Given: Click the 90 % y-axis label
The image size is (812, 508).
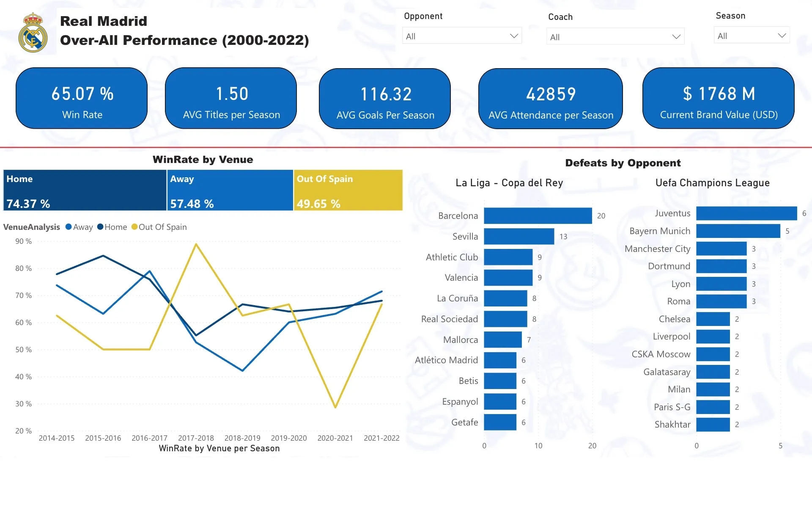Looking at the screenshot, I should click(23, 241).
